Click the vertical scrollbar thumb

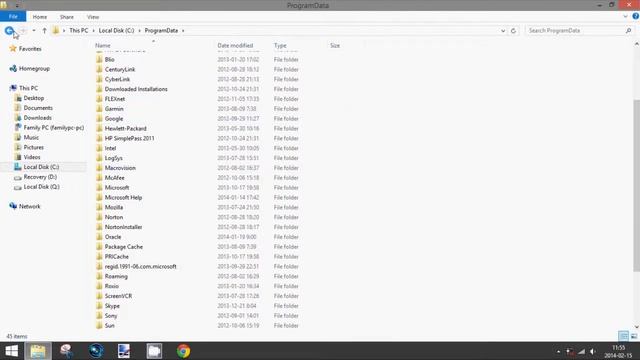point(636,185)
